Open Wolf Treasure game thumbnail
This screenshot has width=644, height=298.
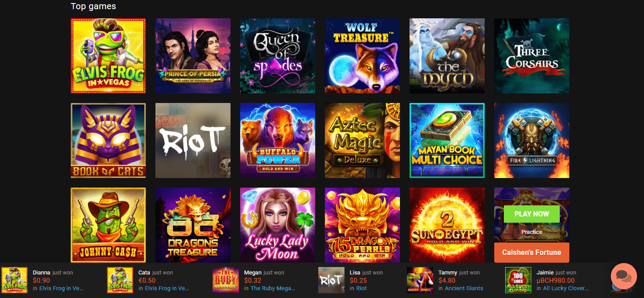362,56
